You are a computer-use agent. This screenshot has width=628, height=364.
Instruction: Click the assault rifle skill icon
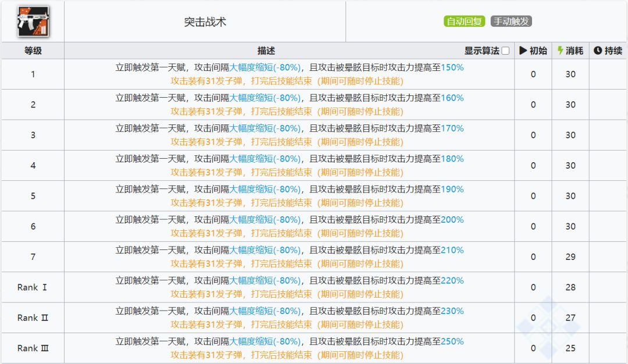33,22
